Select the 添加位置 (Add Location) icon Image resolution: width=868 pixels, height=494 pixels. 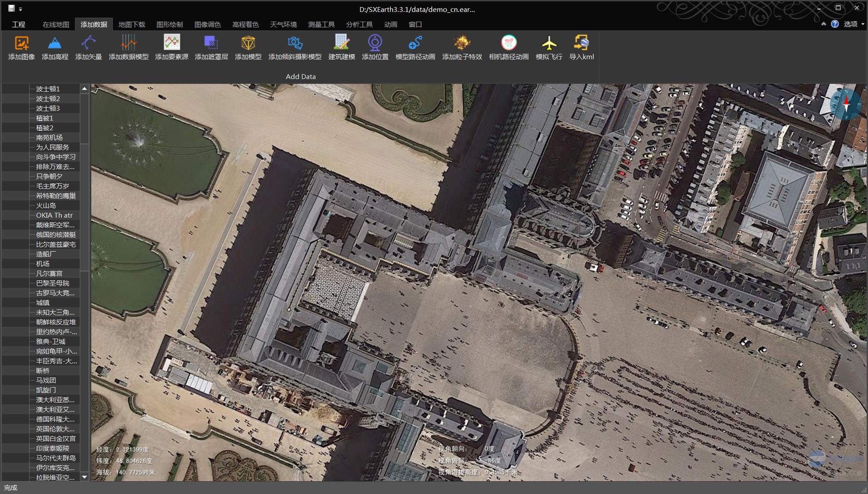point(375,48)
